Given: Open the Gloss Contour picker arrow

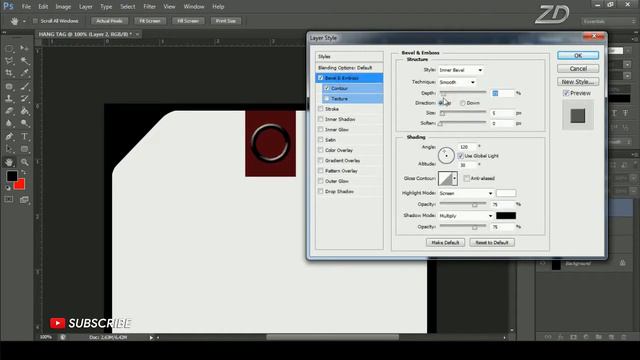Looking at the screenshot, I should pos(454,178).
